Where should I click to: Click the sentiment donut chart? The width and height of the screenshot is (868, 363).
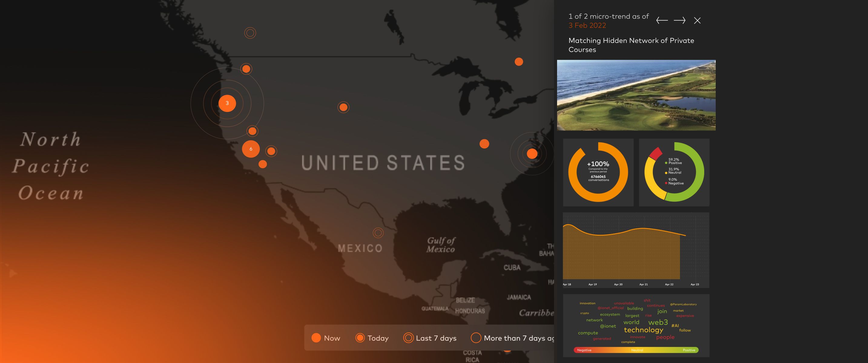pyautogui.click(x=674, y=172)
